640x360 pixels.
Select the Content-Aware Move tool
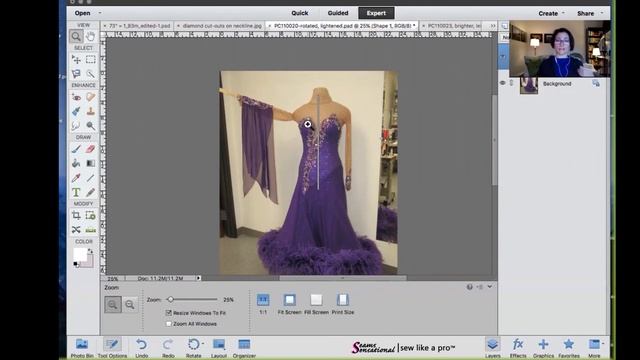pos(76,230)
